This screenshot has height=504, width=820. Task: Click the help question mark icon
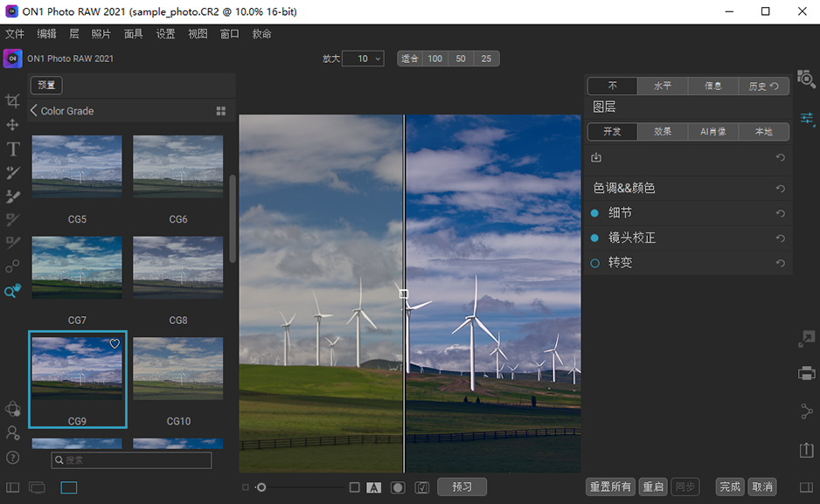pyautogui.click(x=12, y=457)
